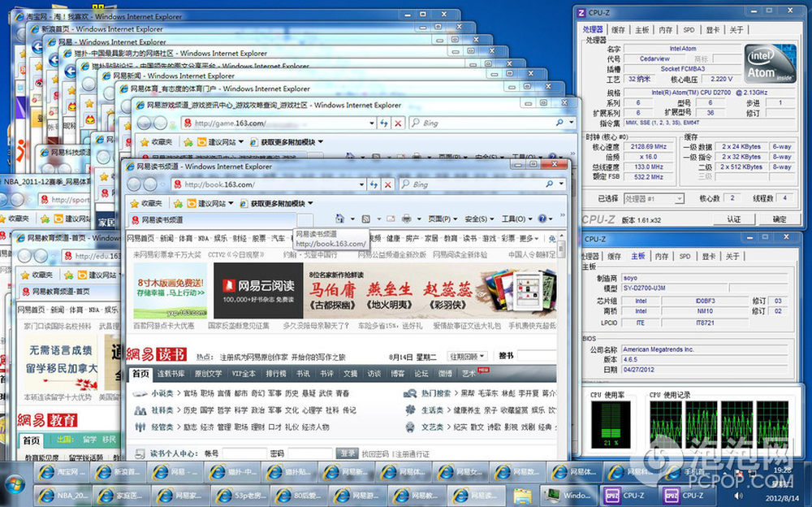This screenshot has width=812, height=507.
Task: Click the 社科类 category icon on the reading page
Action: click(x=140, y=410)
